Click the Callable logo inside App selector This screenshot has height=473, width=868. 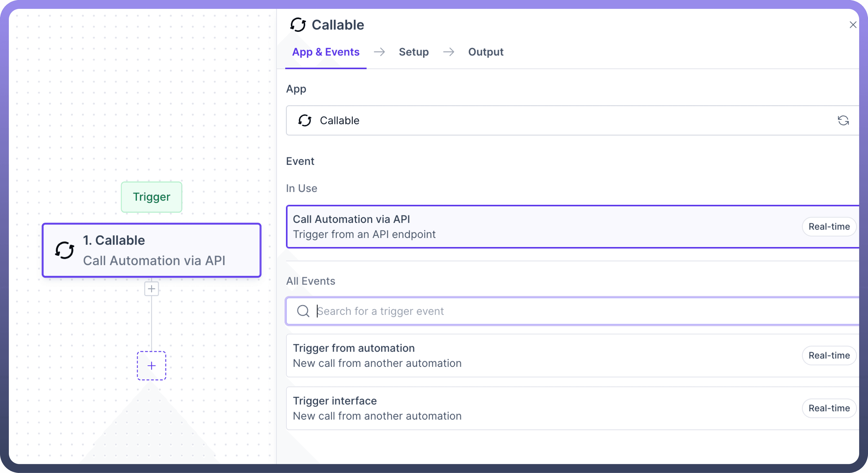pyautogui.click(x=305, y=121)
